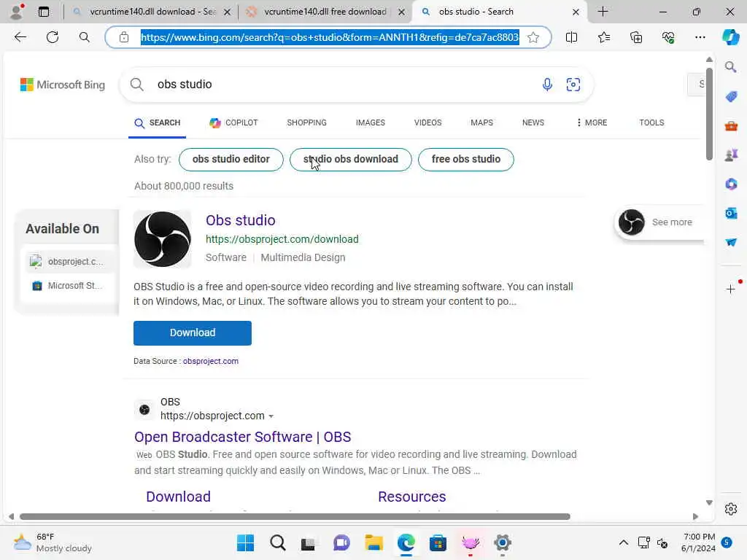Open the profile avatar icon
Image resolution: width=747 pixels, height=560 pixels.
[17, 12]
